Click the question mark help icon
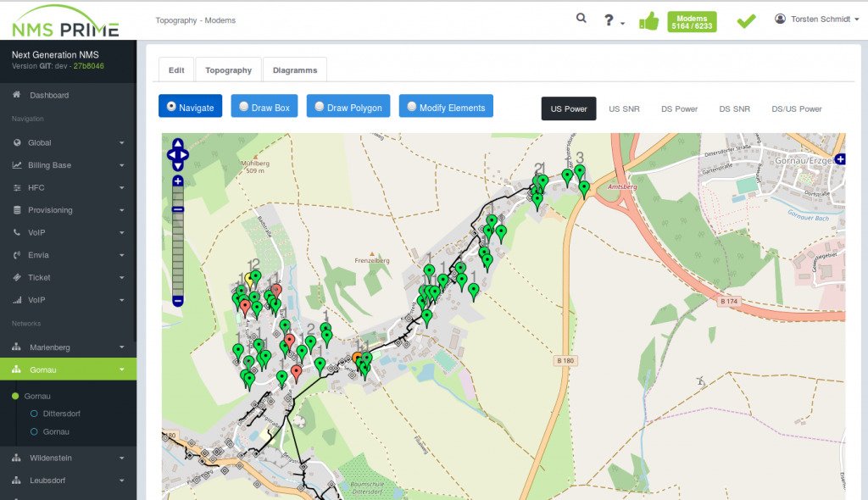 (609, 20)
